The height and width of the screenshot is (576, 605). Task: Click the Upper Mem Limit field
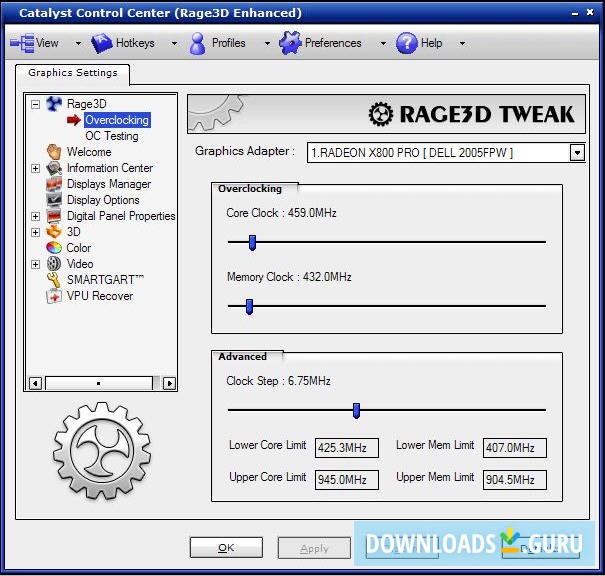point(515,480)
